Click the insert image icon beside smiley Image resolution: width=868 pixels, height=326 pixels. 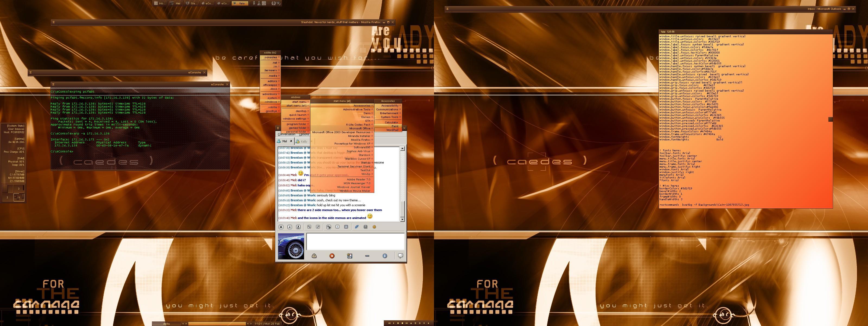click(x=365, y=227)
